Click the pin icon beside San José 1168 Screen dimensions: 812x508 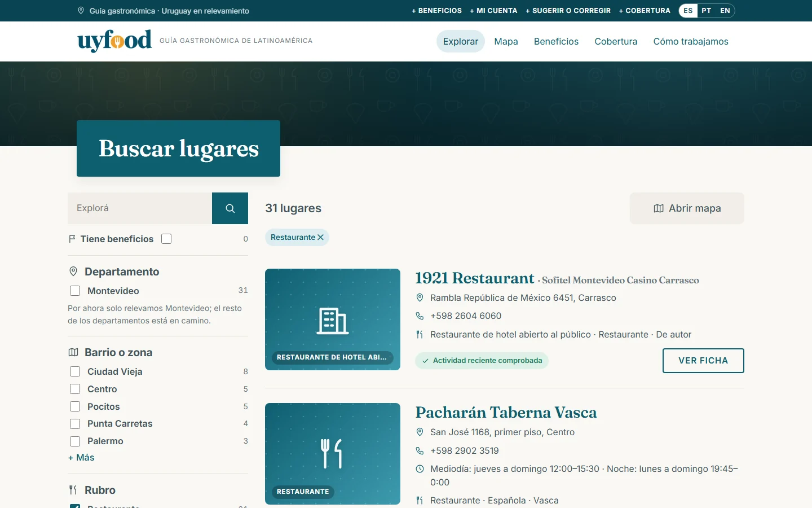(x=420, y=432)
